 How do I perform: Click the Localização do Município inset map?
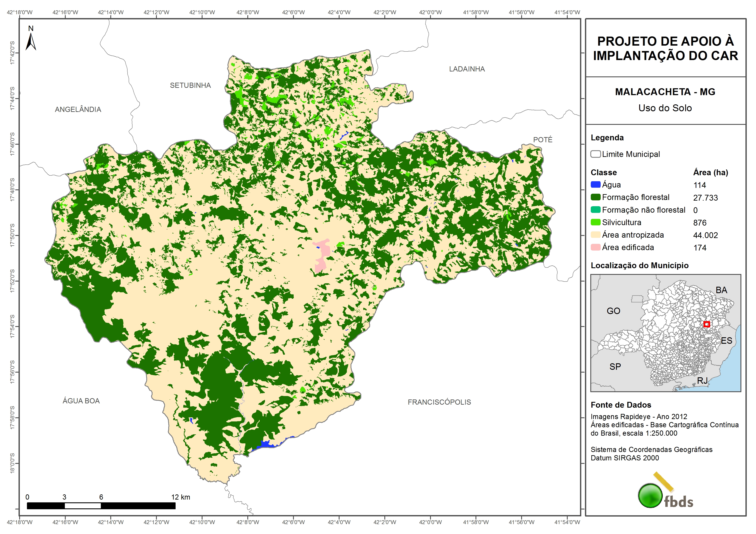(x=666, y=333)
